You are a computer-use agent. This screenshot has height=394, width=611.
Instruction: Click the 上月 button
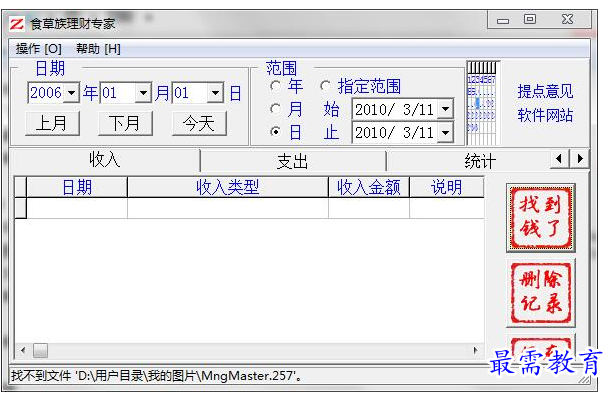click(52, 124)
